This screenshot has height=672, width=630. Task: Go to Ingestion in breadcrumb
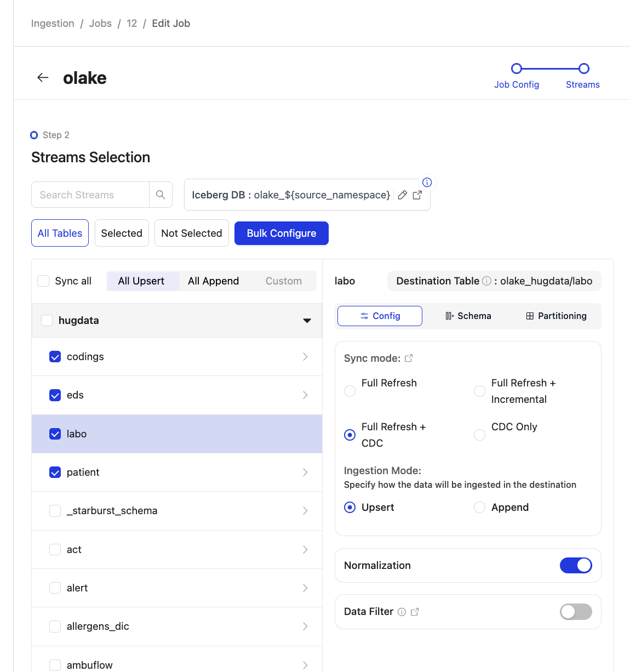[x=53, y=24]
